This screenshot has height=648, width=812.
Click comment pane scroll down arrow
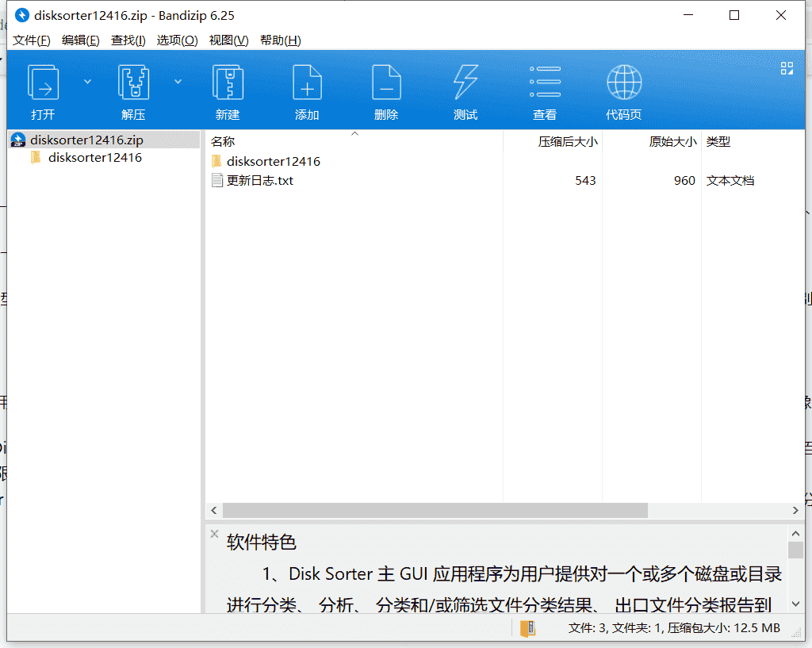tap(795, 604)
